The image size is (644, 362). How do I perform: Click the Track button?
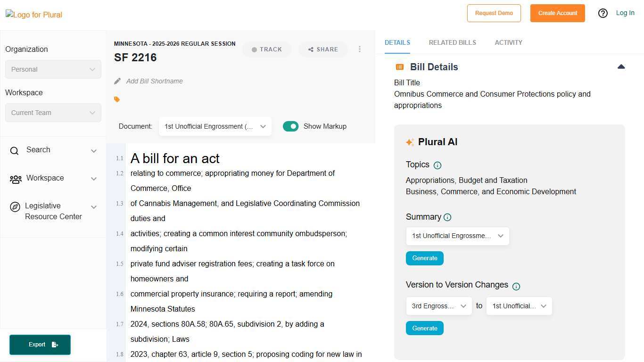[267, 49]
